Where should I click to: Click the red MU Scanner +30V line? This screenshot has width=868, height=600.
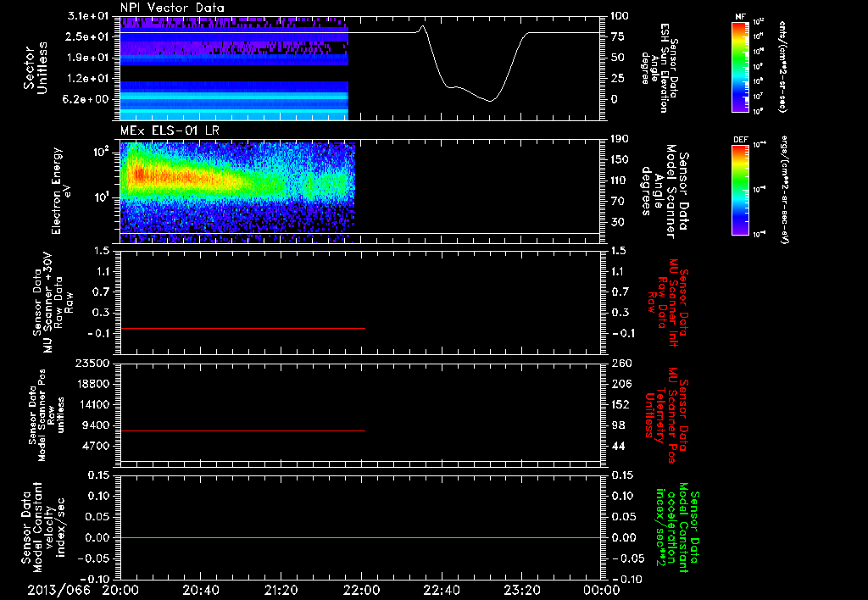pos(242,328)
